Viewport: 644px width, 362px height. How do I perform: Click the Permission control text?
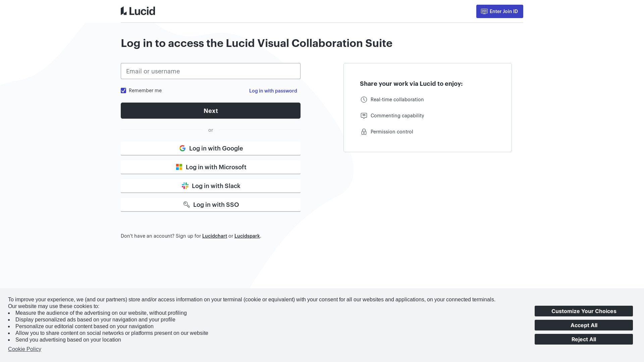tap(392, 132)
